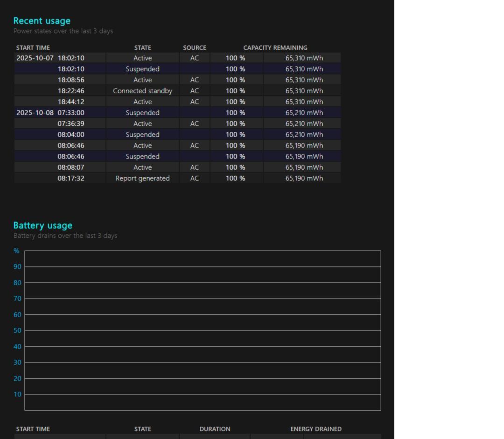Click the 2025-10-07 date in first row
The height and width of the screenshot is (439, 504).
35,58
